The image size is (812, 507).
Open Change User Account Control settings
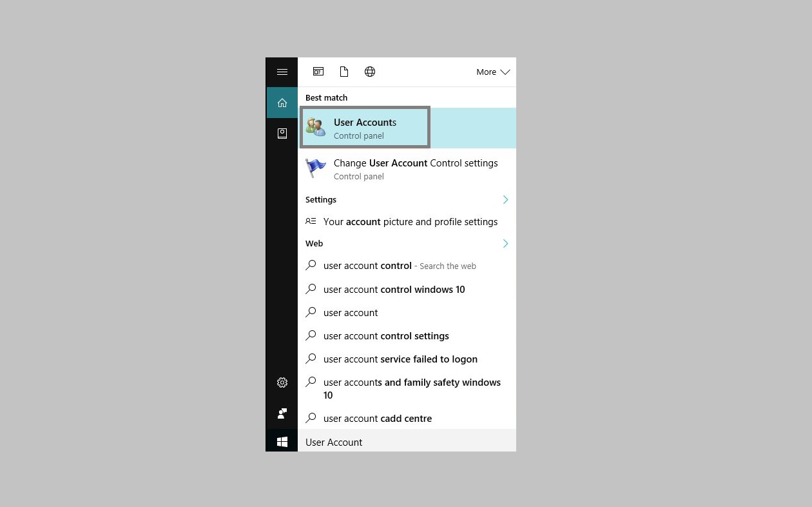(407, 169)
